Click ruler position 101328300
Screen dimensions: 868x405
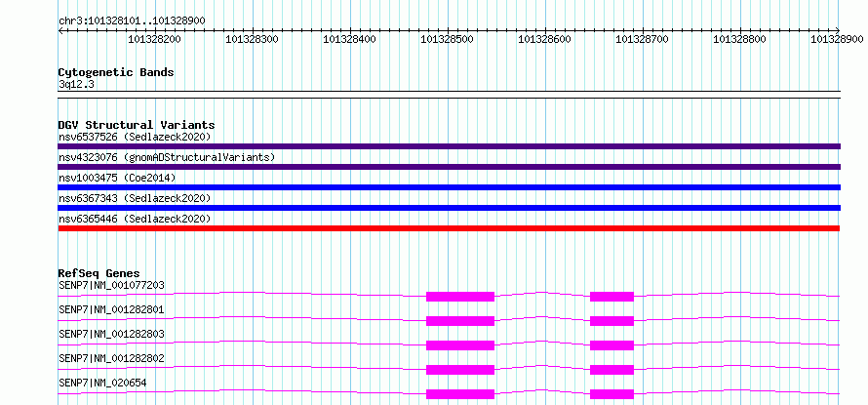[253, 39]
